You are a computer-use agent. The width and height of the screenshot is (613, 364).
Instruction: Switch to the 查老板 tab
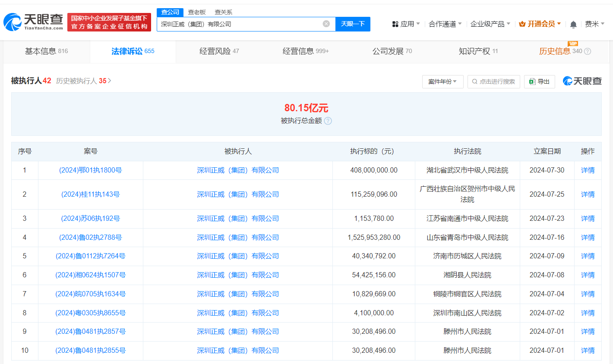[x=196, y=12]
